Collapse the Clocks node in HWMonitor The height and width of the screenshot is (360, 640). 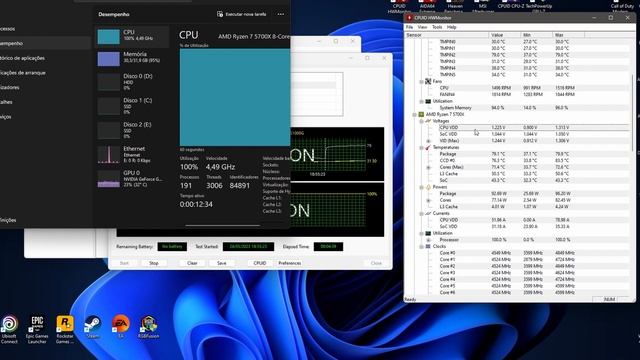tap(421, 247)
